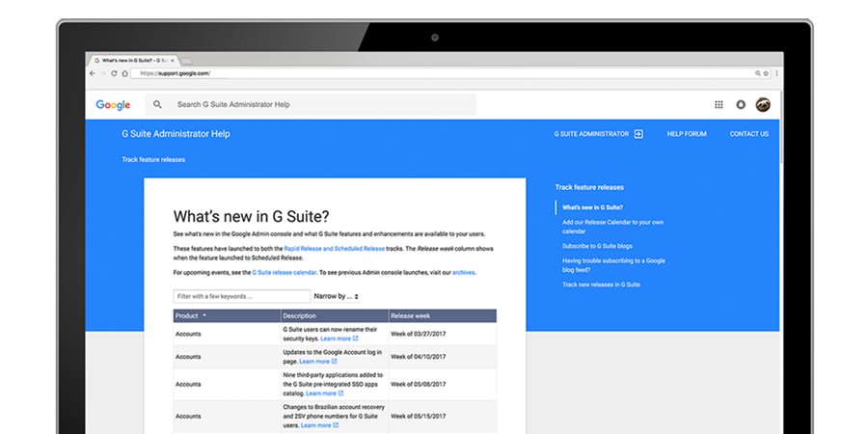Screen dimensions: 868x434
Task: Click the browser forward arrow
Action: [102, 73]
